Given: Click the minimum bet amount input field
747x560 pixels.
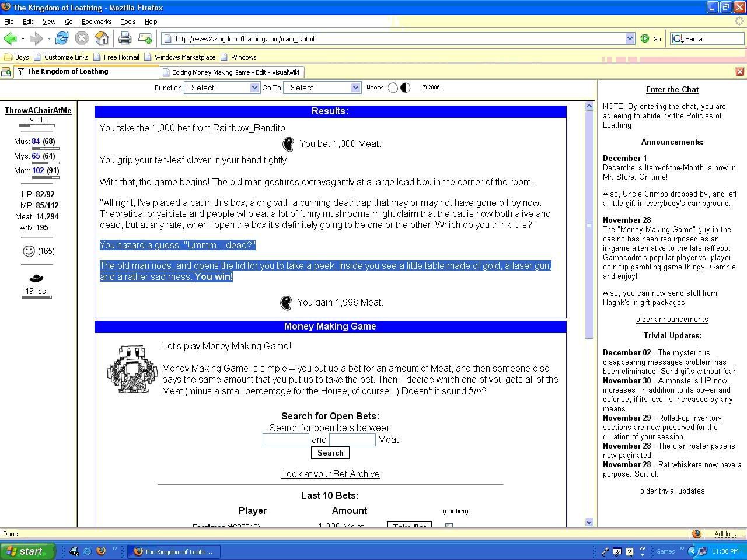Looking at the screenshot, I should [x=286, y=440].
